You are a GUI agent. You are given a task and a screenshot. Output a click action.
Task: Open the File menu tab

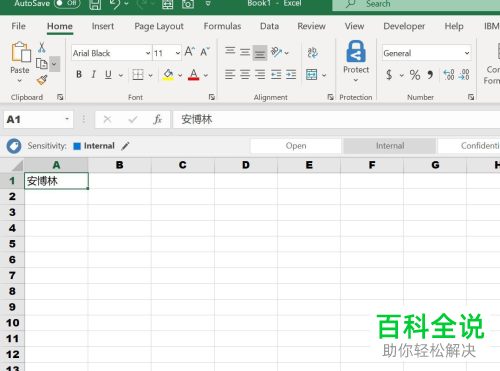coord(18,26)
